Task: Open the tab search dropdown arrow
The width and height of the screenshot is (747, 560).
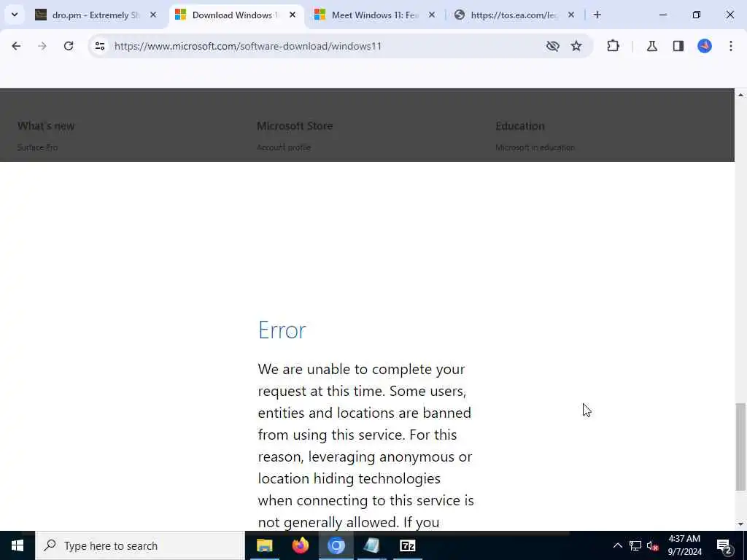Action: 15,15
